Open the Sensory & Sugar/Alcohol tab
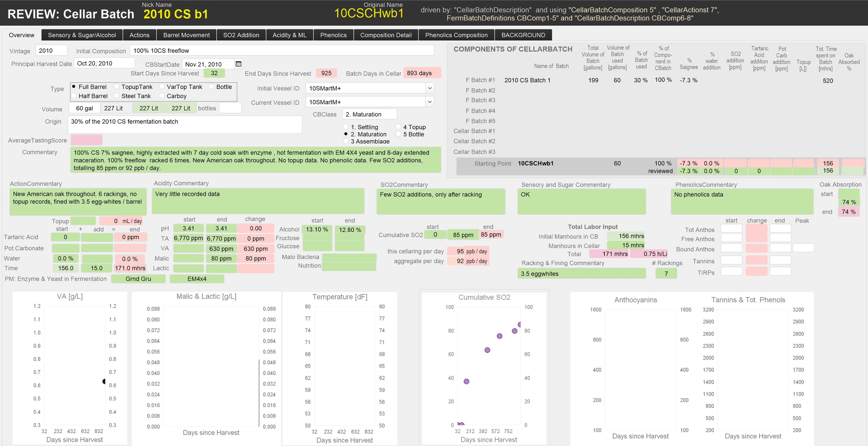The image size is (868, 446). point(82,35)
